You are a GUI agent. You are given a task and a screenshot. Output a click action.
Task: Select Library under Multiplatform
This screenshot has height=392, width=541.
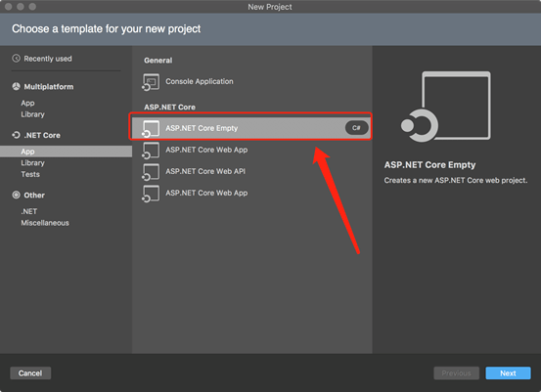pos(33,114)
